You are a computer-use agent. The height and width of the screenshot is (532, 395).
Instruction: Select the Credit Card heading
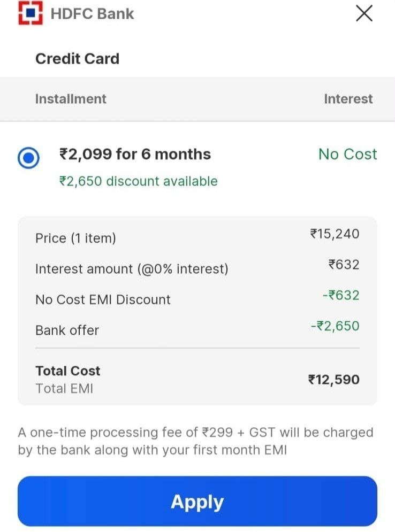(78, 58)
